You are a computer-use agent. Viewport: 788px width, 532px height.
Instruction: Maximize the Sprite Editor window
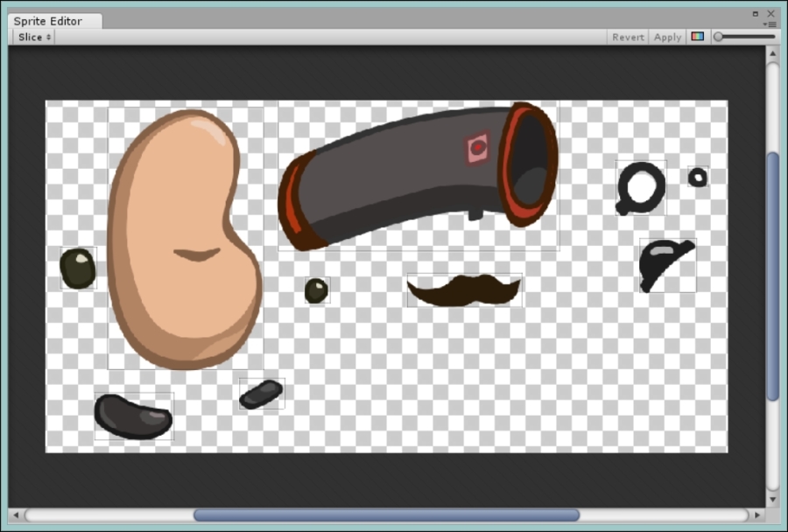pos(755,14)
